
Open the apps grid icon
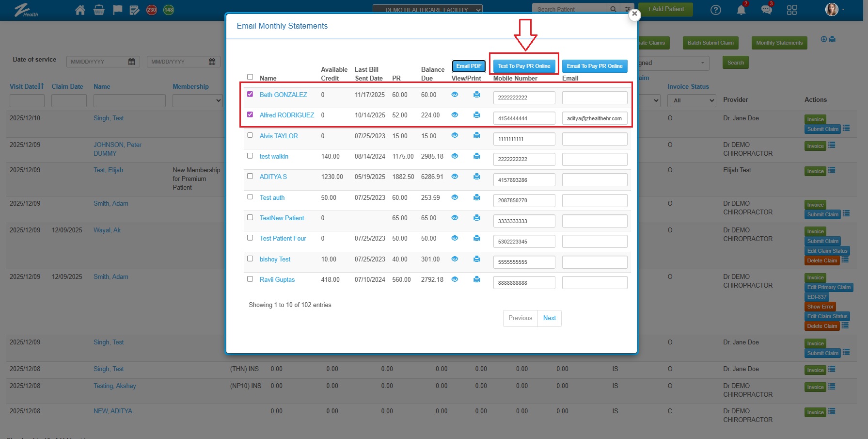(x=792, y=10)
